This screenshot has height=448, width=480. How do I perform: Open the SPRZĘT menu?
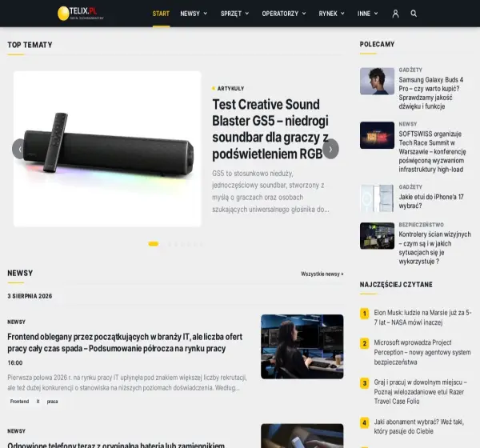231,14
